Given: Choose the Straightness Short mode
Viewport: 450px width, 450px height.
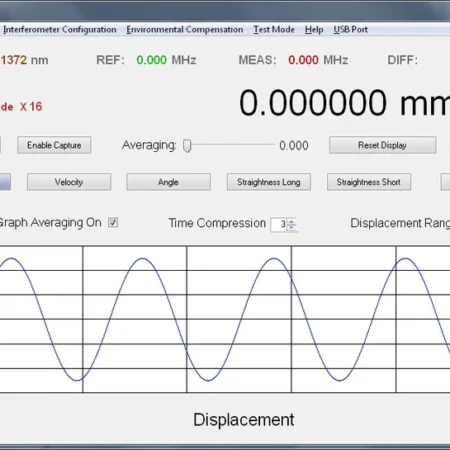Looking at the screenshot, I should coord(369,182).
